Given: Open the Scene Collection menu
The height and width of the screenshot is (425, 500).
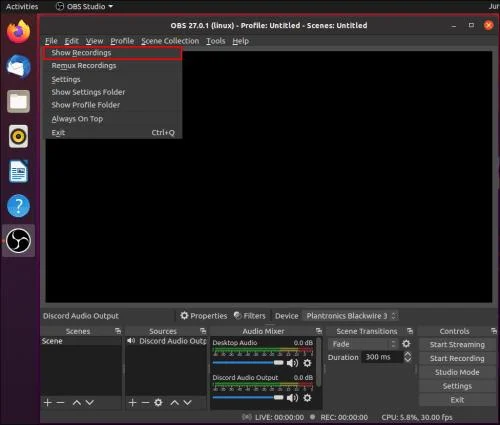Looking at the screenshot, I should point(170,41).
